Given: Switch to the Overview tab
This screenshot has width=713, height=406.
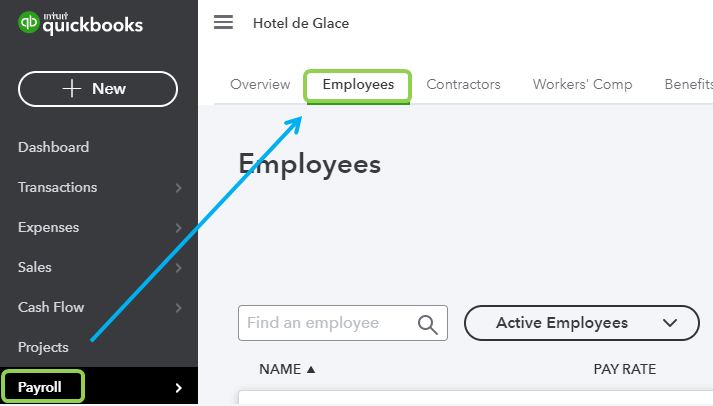Looking at the screenshot, I should pos(260,85).
